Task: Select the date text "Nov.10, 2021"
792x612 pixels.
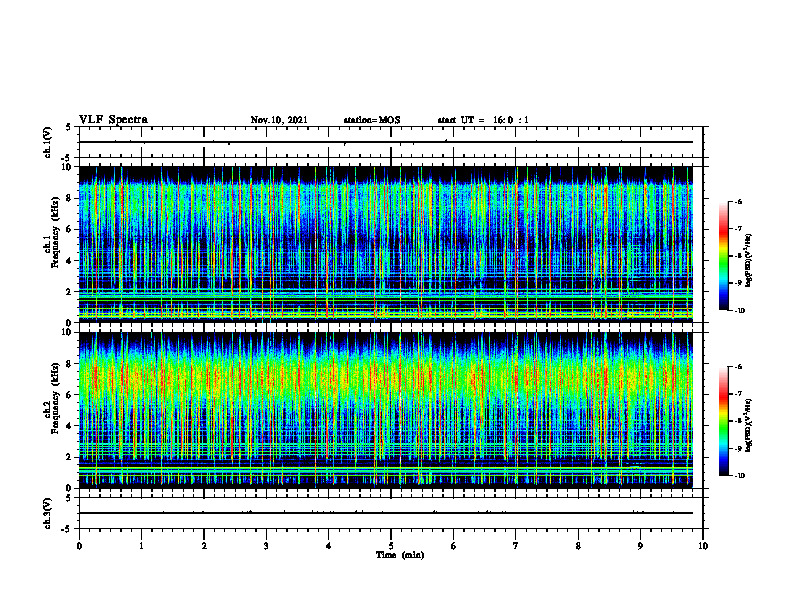Action: (279, 120)
